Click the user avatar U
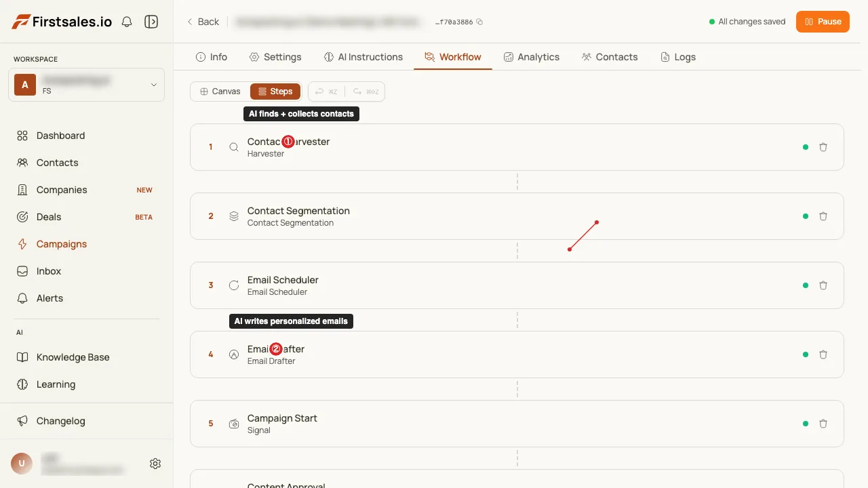Image resolution: width=868 pixels, height=488 pixels. point(22,464)
